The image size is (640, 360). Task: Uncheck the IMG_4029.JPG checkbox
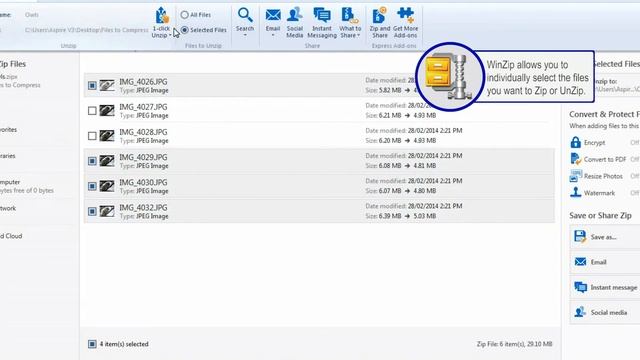[92, 161]
